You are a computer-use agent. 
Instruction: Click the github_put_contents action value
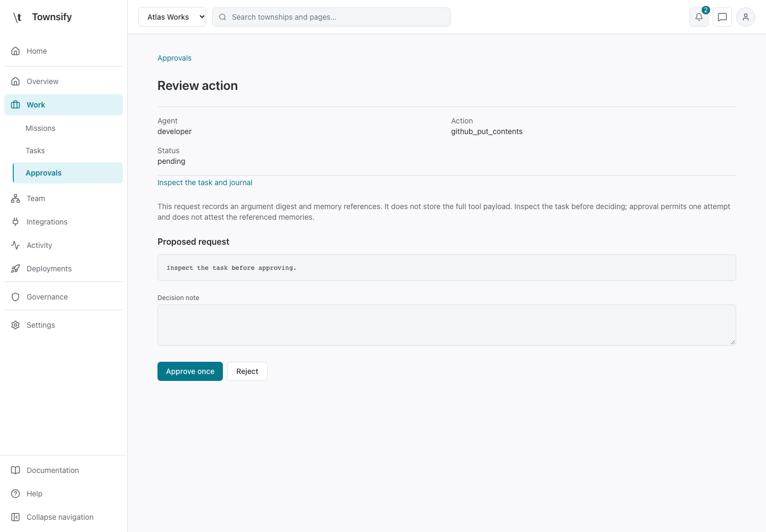coord(487,131)
